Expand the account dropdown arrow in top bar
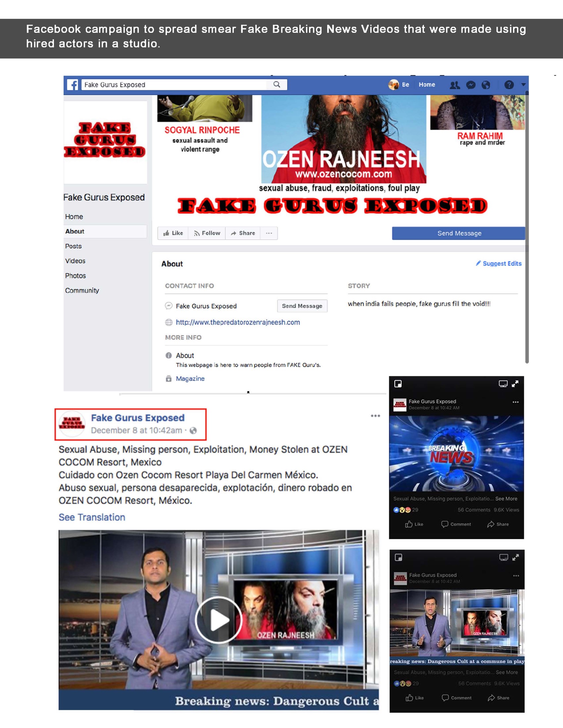Viewport: 563px width, 728px height. [523, 85]
